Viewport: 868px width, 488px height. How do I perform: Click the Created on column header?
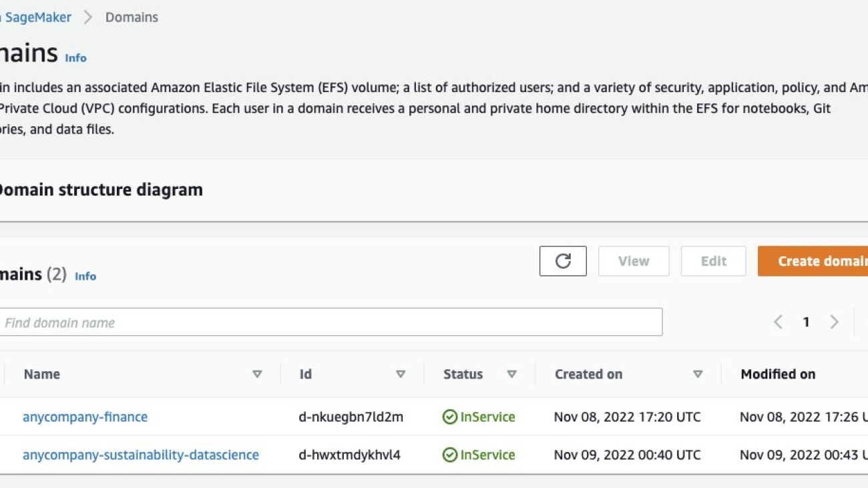coord(588,375)
